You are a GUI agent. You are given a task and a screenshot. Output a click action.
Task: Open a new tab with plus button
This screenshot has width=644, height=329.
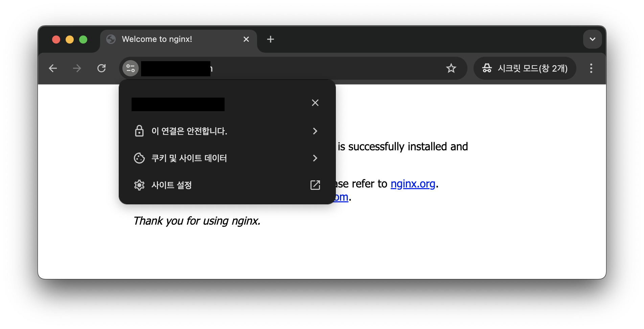[x=271, y=39]
